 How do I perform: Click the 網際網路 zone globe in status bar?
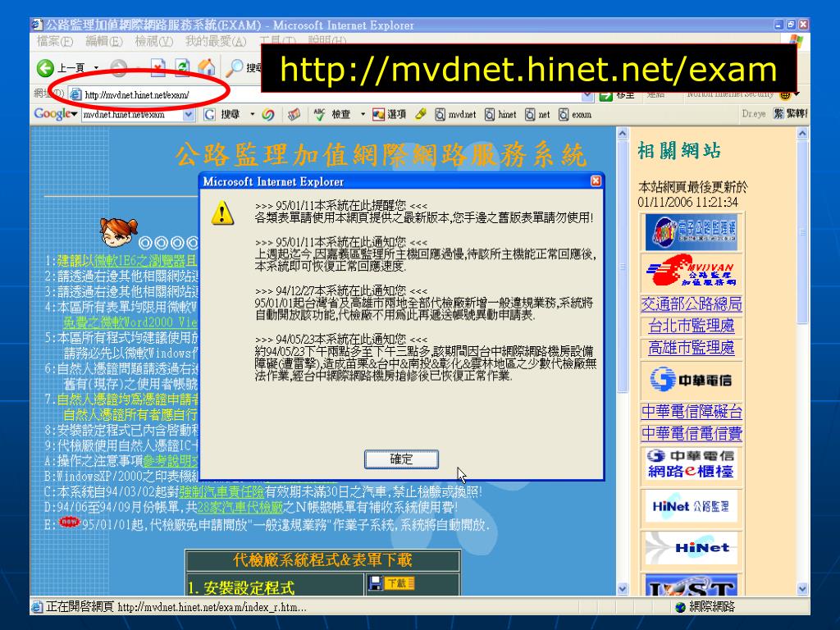[680, 607]
